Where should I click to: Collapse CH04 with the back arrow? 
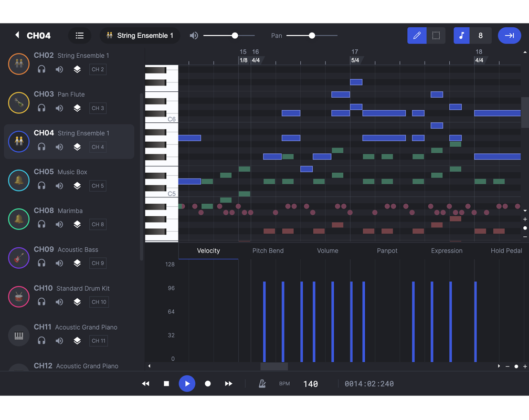(x=17, y=35)
